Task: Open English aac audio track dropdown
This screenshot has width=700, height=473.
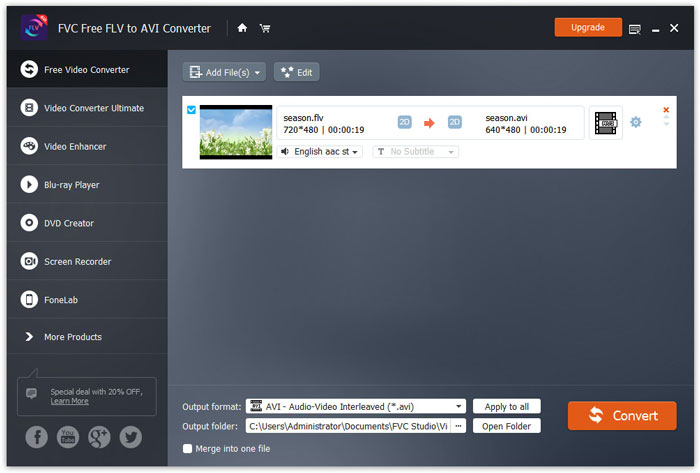Action: 320,152
